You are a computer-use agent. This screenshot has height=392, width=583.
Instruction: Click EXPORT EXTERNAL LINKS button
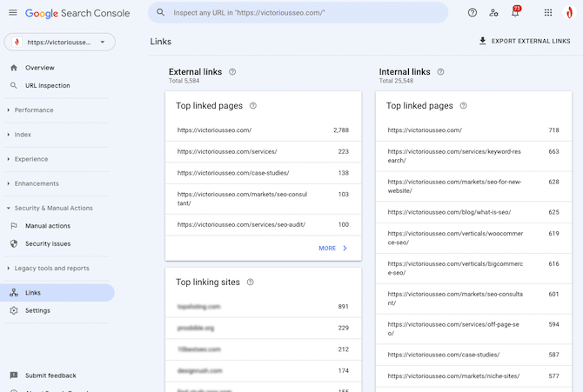coord(525,41)
